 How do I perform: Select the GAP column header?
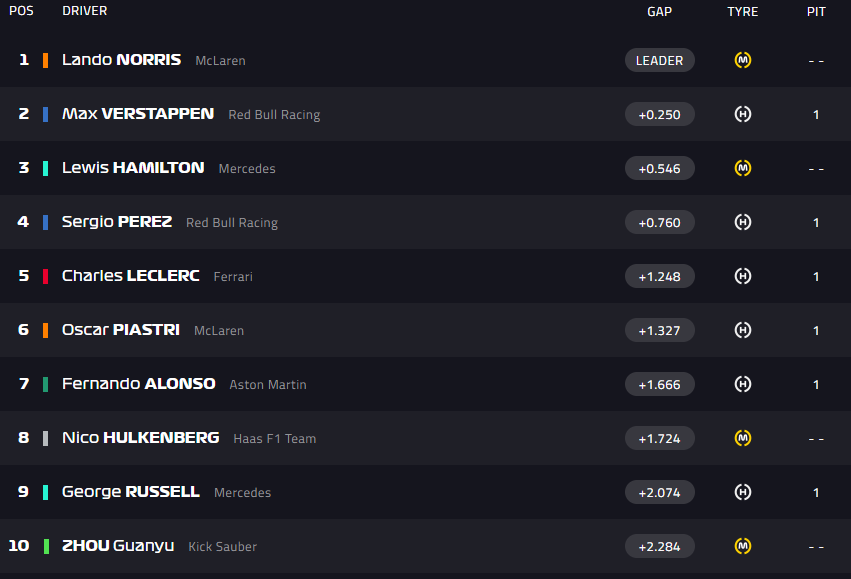(659, 11)
